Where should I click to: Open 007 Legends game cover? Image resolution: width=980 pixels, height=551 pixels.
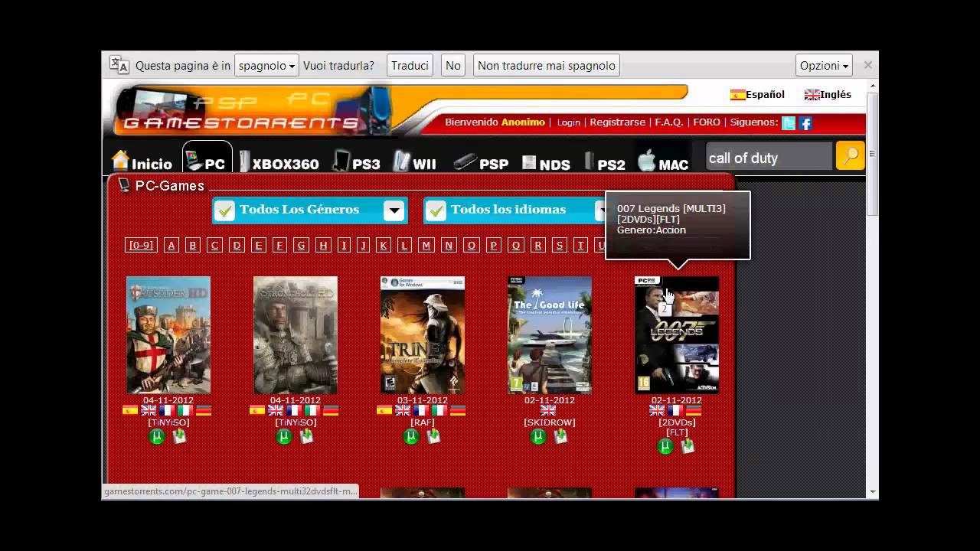tap(677, 335)
